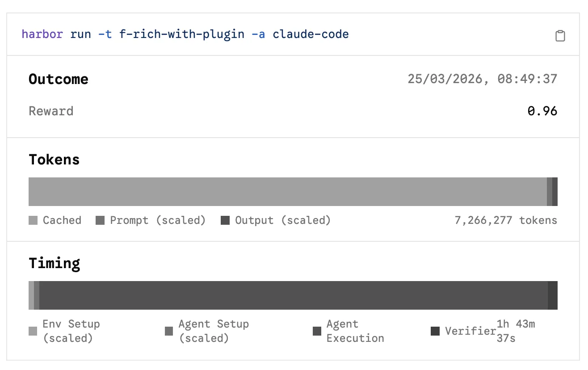588x370 pixels.
Task: Click the 1h 43m 37s duration
Action: 516,331
